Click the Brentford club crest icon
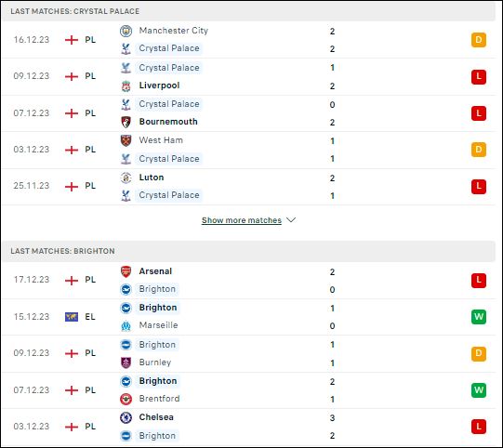The width and height of the screenshot is (503, 448). coord(126,400)
